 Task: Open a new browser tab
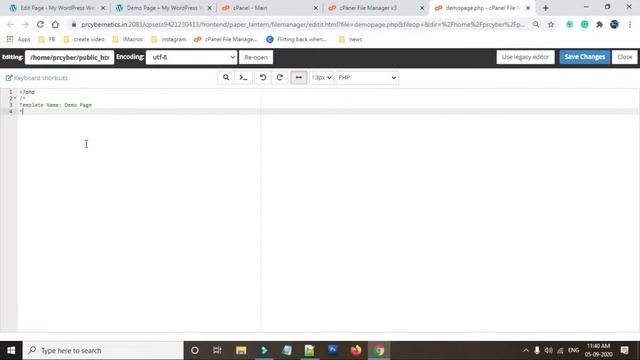pos(545,8)
